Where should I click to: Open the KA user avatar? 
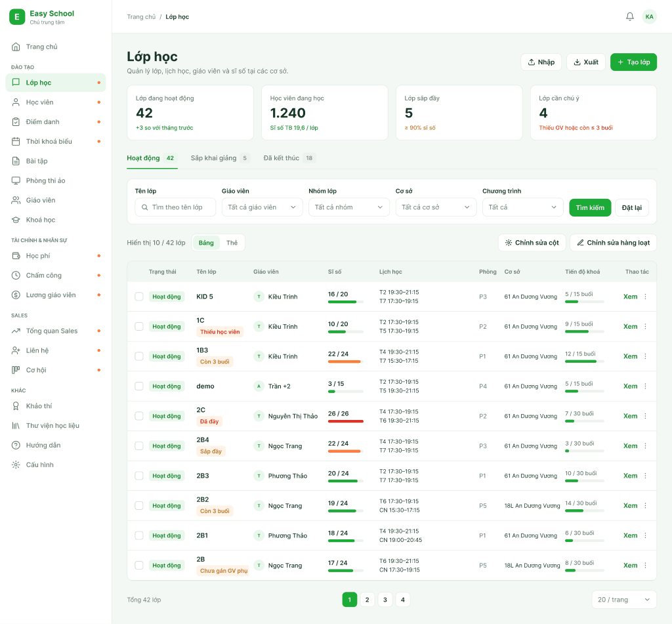(649, 16)
